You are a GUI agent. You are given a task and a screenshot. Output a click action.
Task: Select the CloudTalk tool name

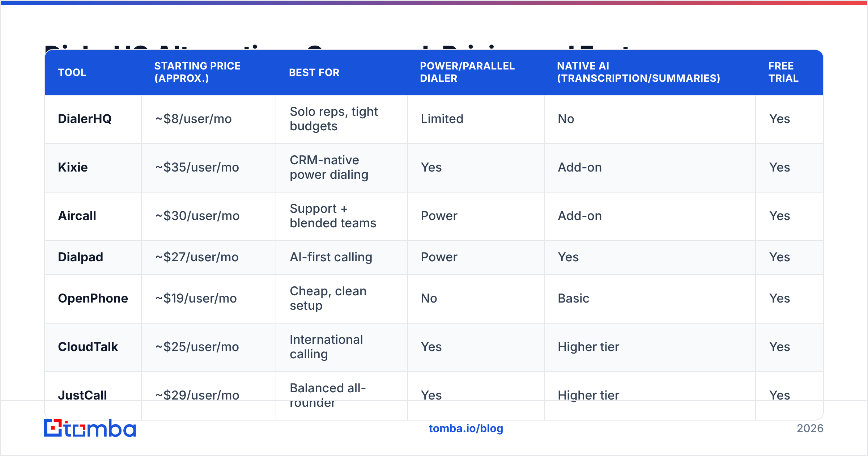tap(88, 347)
